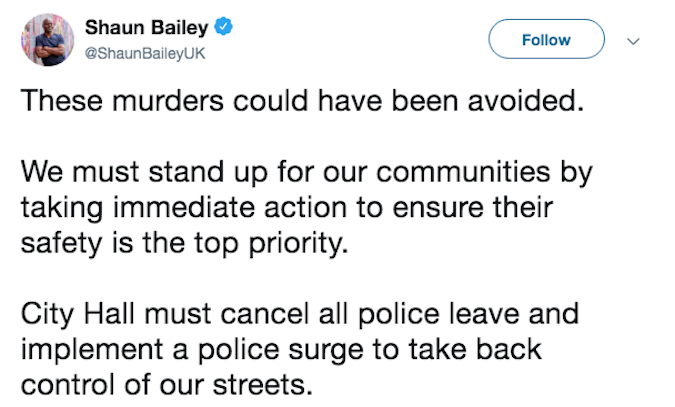Click Shaun Bailey's profile avatar

(x=47, y=40)
